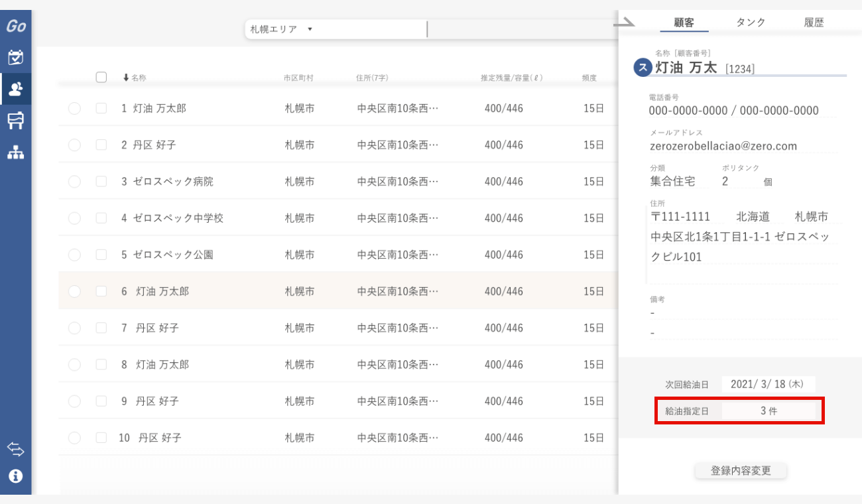Open the storefront icon in sidebar

coord(16,120)
